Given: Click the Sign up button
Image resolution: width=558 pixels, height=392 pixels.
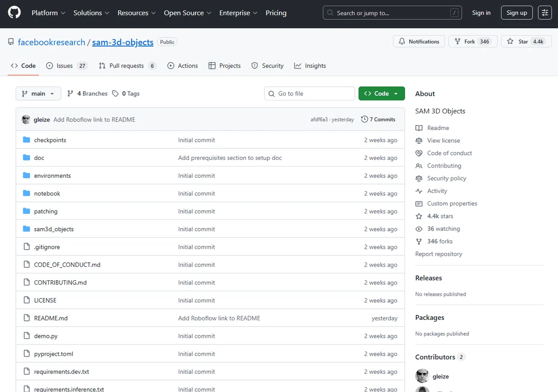Looking at the screenshot, I should tap(517, 13).
